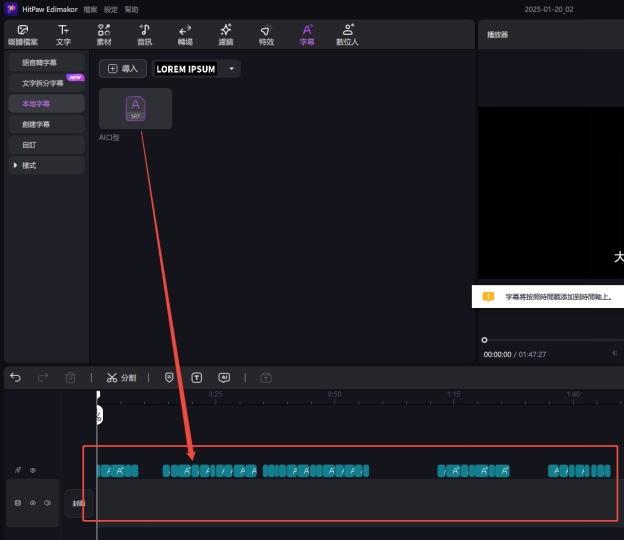Mute the video track speaker icon
Image resolution: width=624 pixels, height=540 pixels.
47,503
